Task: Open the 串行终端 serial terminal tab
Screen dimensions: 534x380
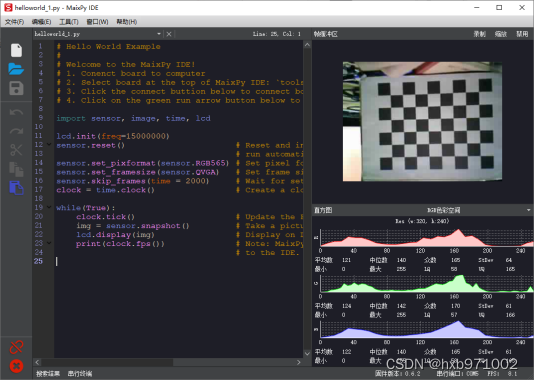Action: pos(80,374)
